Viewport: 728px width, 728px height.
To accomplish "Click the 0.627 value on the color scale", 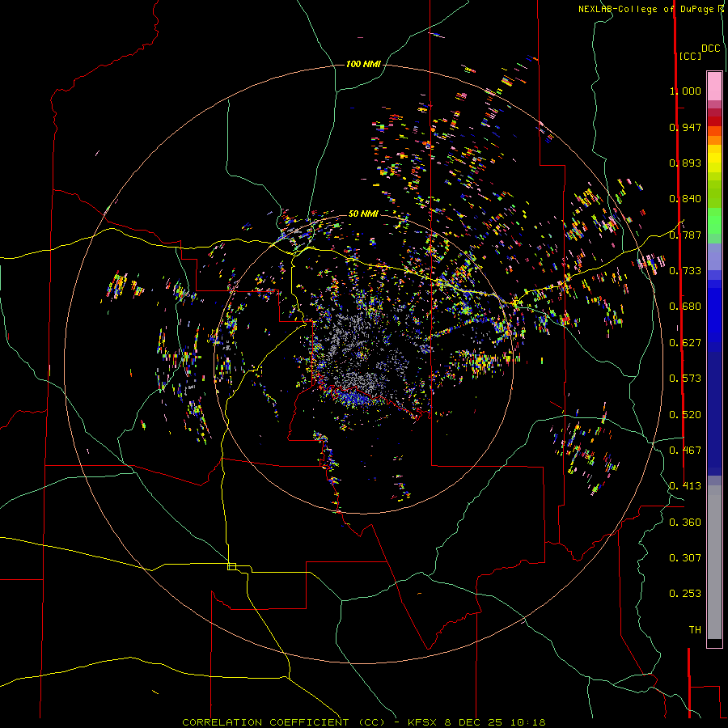I will click(685, 343).
